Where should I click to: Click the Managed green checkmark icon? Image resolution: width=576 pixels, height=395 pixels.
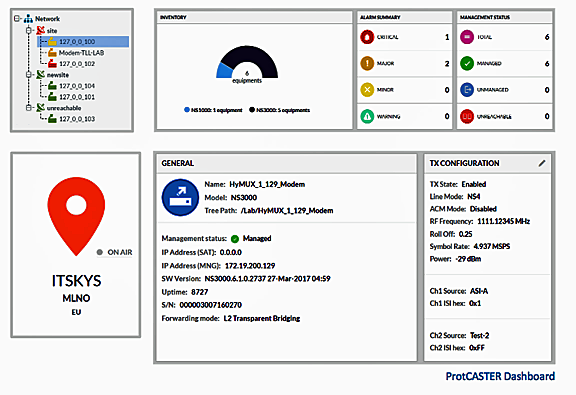coord(467,63)
